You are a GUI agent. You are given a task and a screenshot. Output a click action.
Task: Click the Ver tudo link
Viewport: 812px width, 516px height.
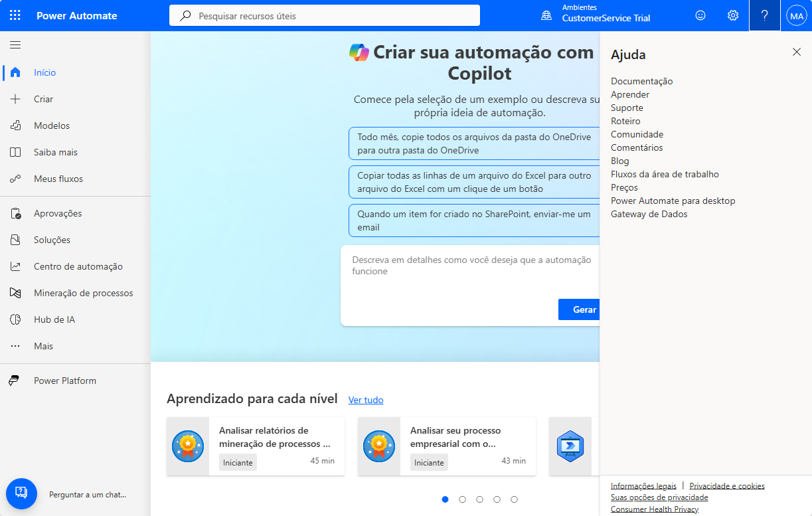click(366, 400)
